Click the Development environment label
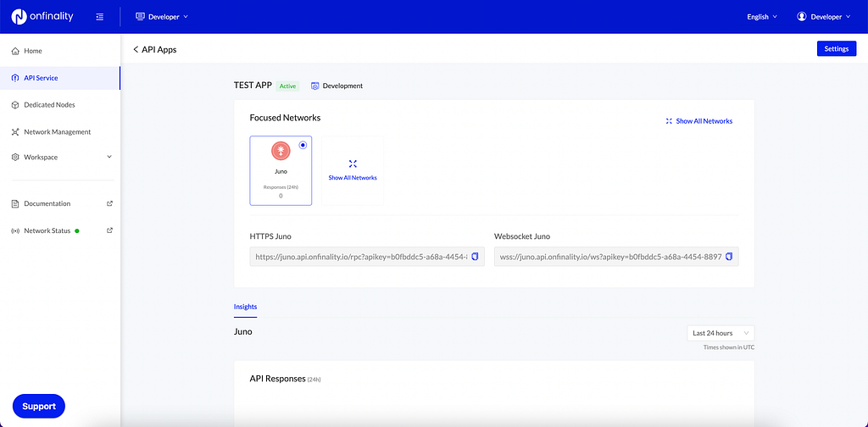The image size is (868, 427). tap(342, 86)
